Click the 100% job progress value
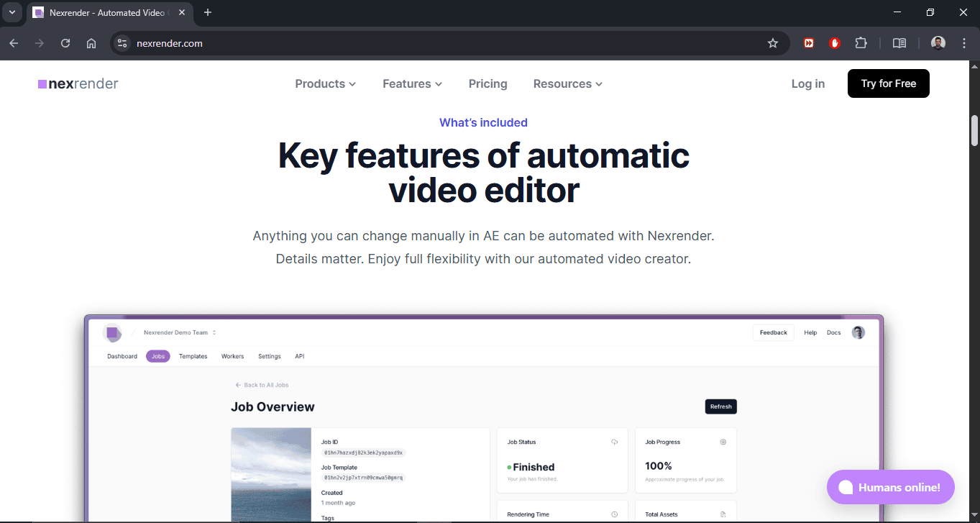 (659, 466)
